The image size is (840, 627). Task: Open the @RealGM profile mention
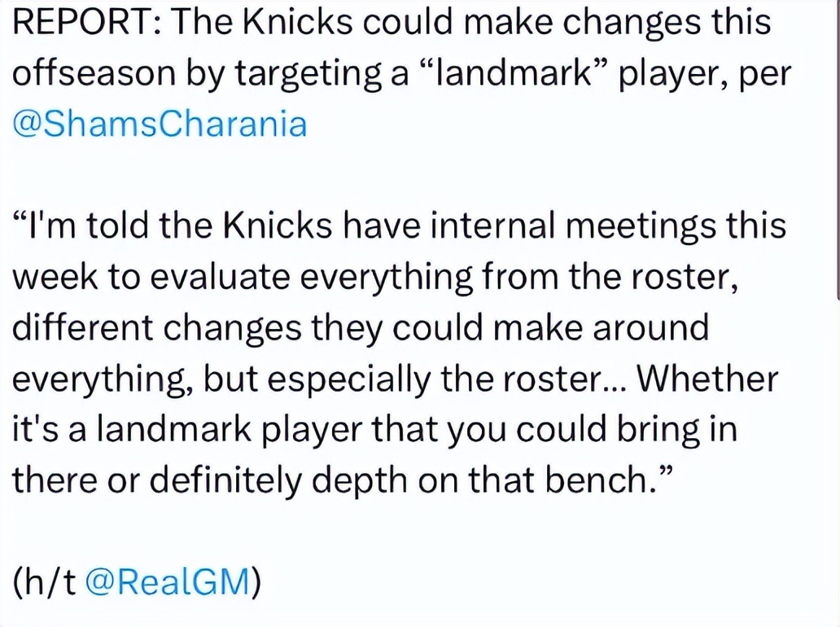pyautogui.click(x=168, y=581)
